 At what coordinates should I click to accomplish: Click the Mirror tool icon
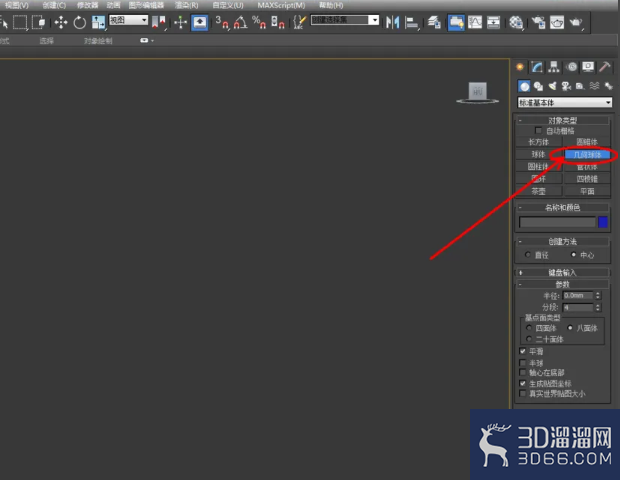[x=393, y=22]
